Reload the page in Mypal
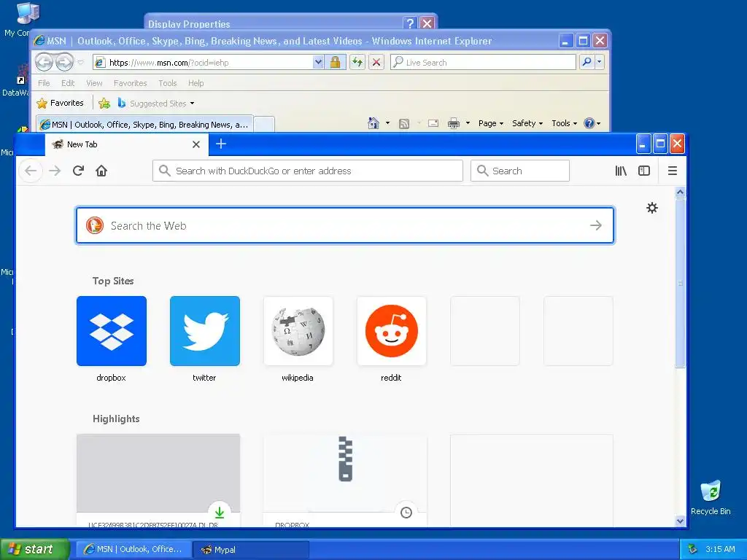 tap(78, 171)
